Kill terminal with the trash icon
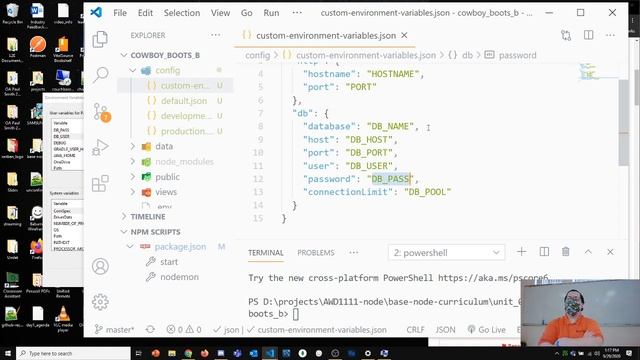The height and width of the screenshot is (360, 640). tap(566, 252)
